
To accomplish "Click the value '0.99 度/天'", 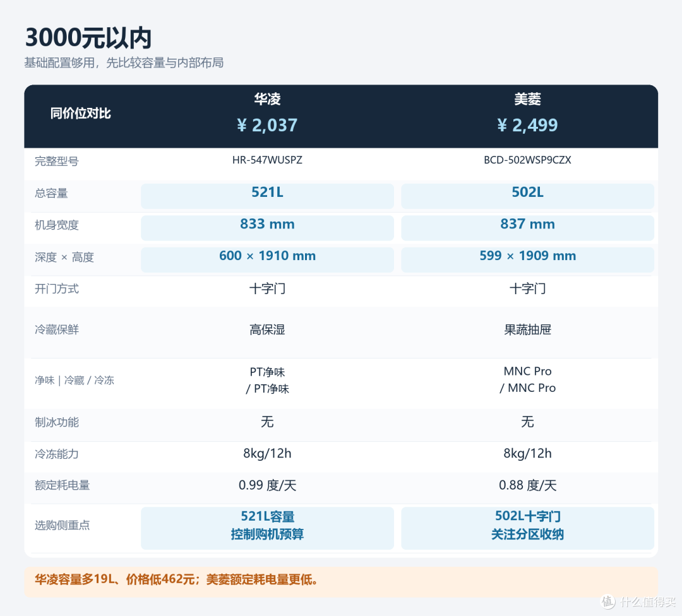I will 267,485.
